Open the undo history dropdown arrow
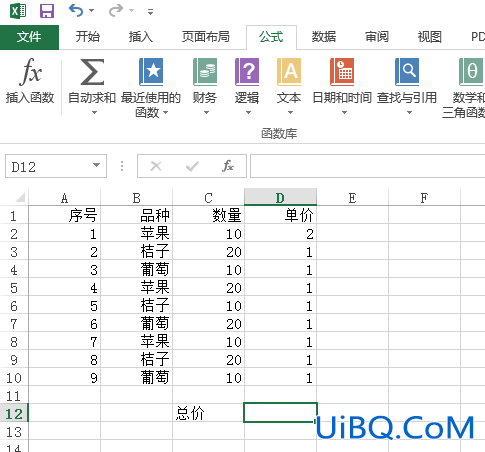Viewport: 485px width, 452px height. click(x=91, y=11)
